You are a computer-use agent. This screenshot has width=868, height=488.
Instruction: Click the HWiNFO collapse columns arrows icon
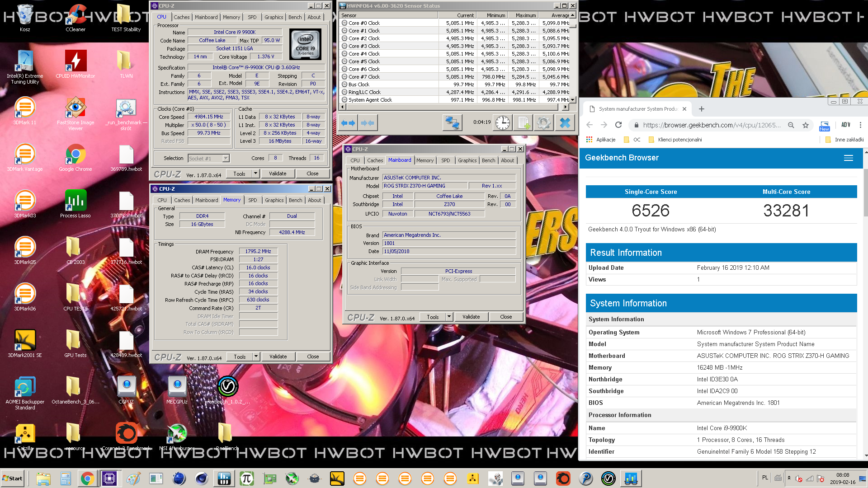coord(368,123)
